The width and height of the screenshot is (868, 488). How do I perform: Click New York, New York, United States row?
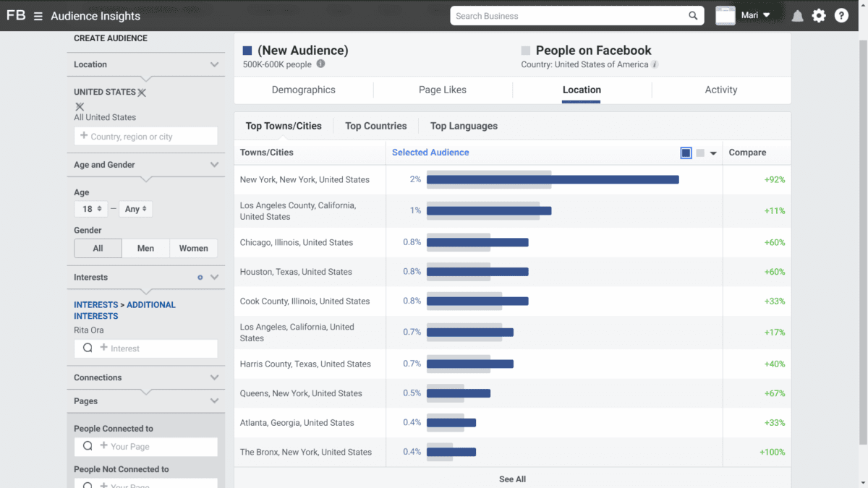pos(512,179)
